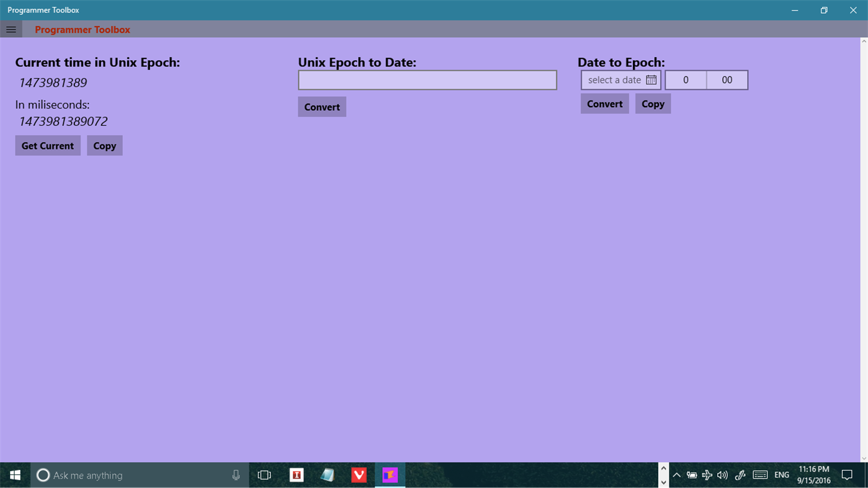
Task: Click Convert under Date to Epoch
Action: pos(605,104)
